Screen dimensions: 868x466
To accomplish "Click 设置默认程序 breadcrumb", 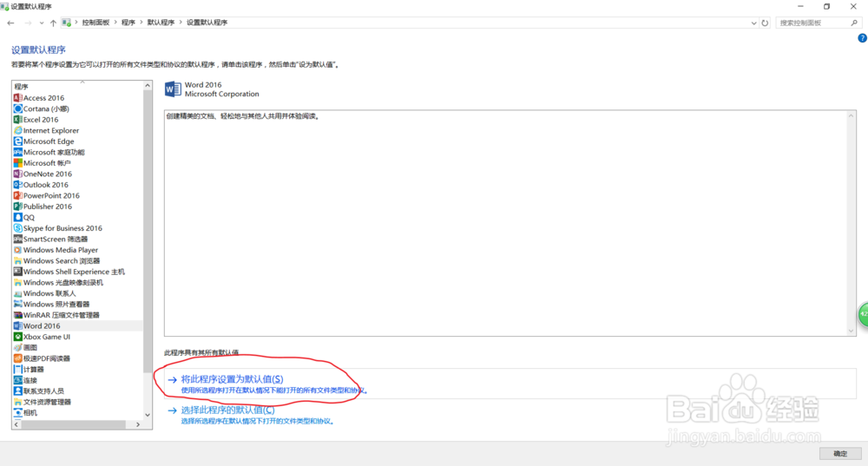I will 207,23.
